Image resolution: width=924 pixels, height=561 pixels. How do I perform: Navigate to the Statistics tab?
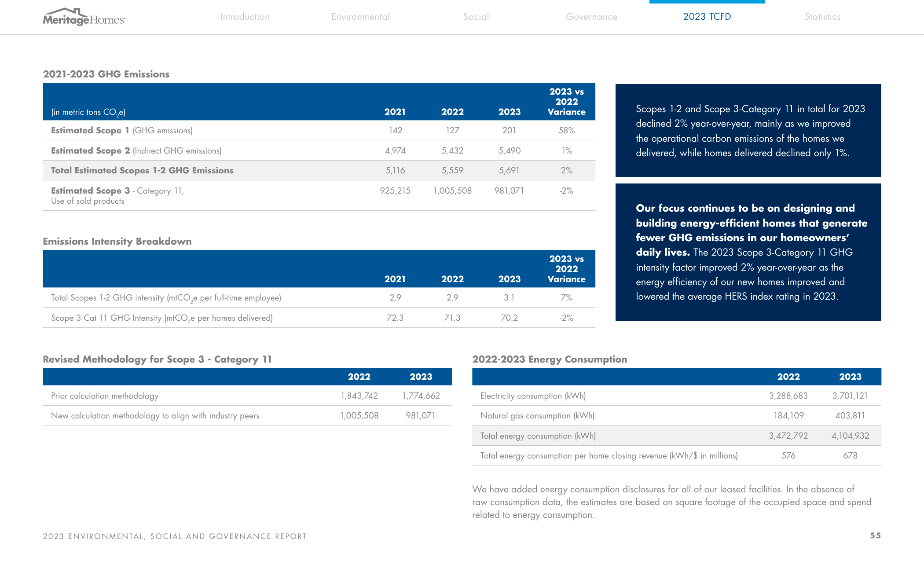tap(822, 17)
